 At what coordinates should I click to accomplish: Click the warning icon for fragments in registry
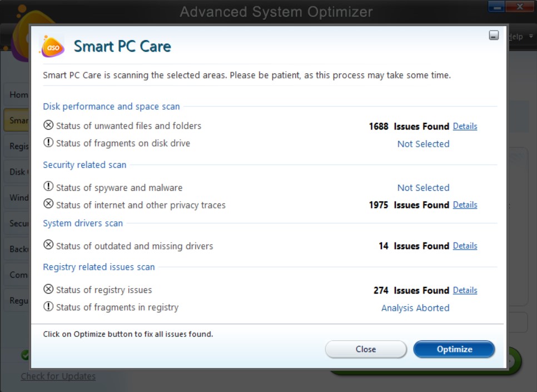(47, 307)
